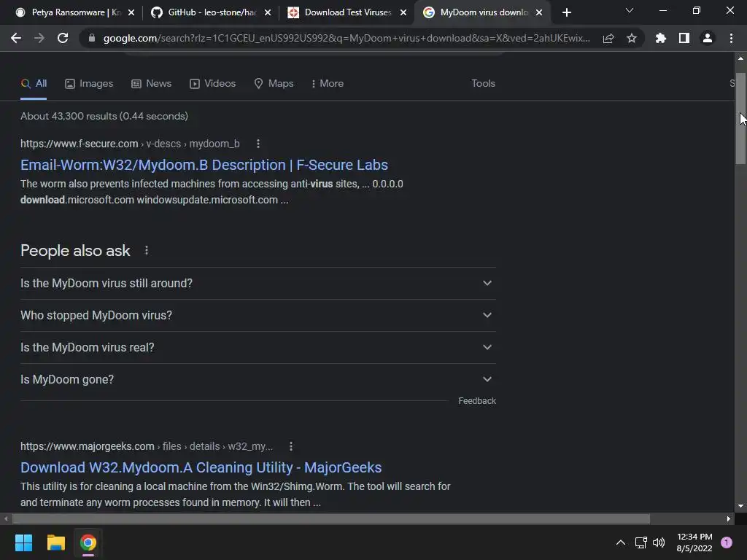Click the Feedback link under People also ask

click(x=477, y=401)
